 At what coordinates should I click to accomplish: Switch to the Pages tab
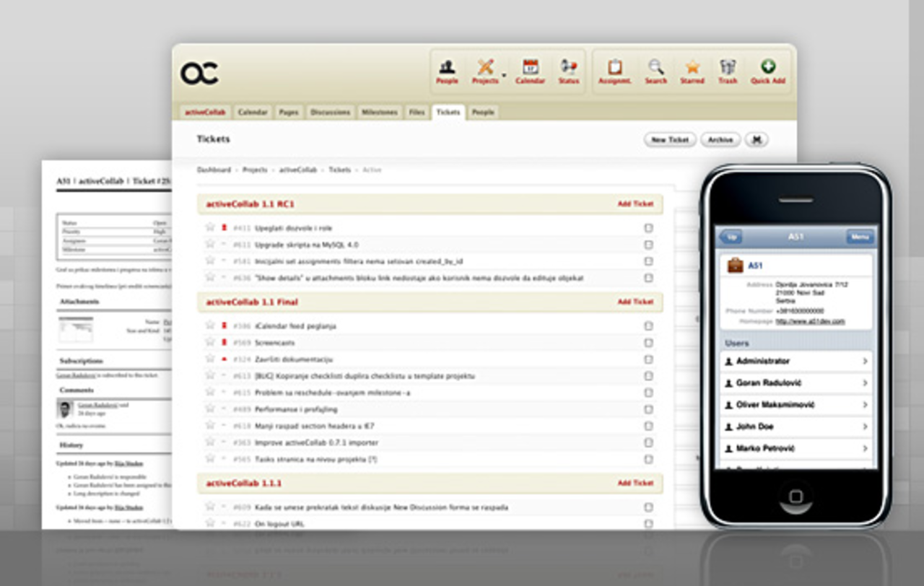(289, 112)
